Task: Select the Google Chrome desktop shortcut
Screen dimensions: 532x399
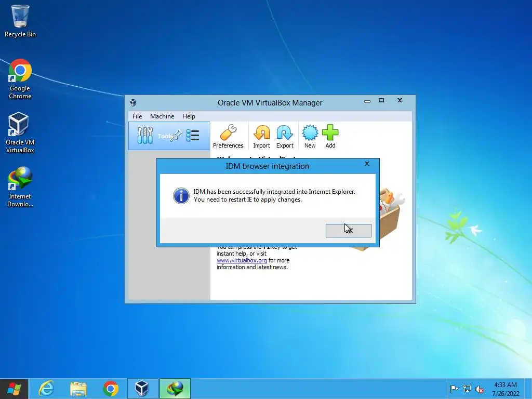Action: click(20, 79)
